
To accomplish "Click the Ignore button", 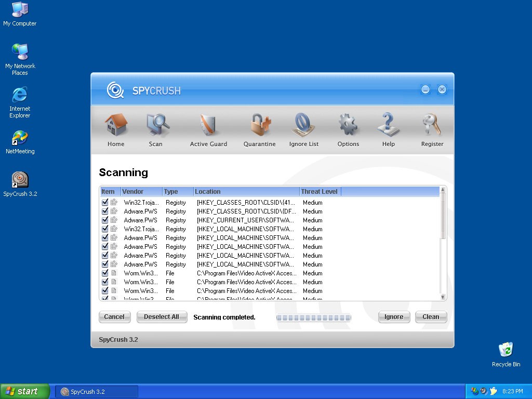I will click(x=394, y=317).
